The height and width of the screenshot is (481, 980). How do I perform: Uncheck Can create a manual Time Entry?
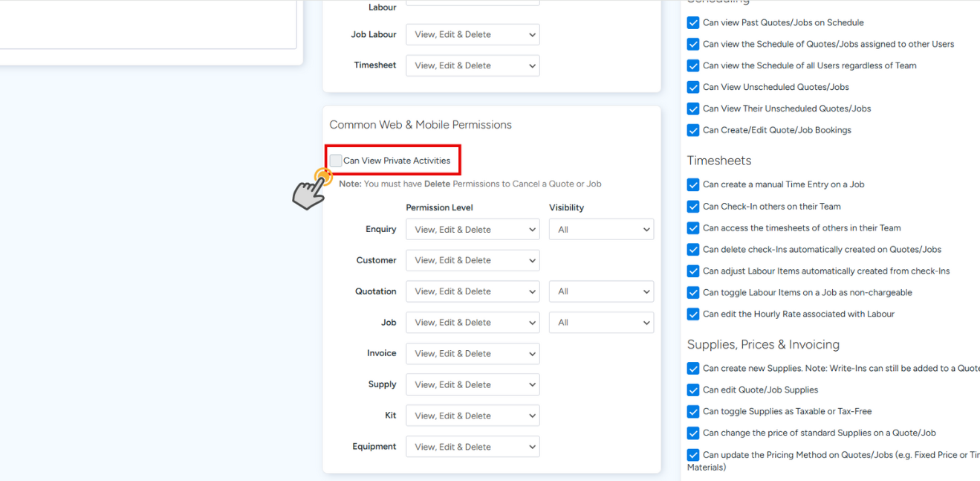(693, 184)
